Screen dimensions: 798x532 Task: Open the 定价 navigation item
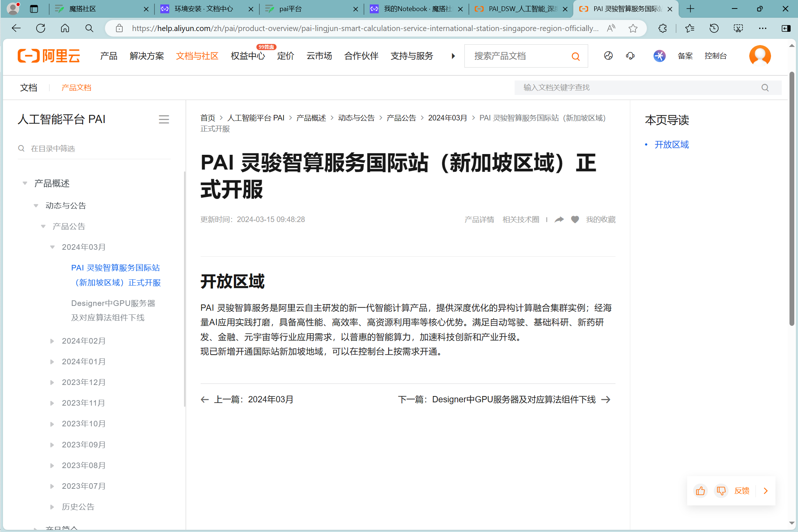pos(286,56)
